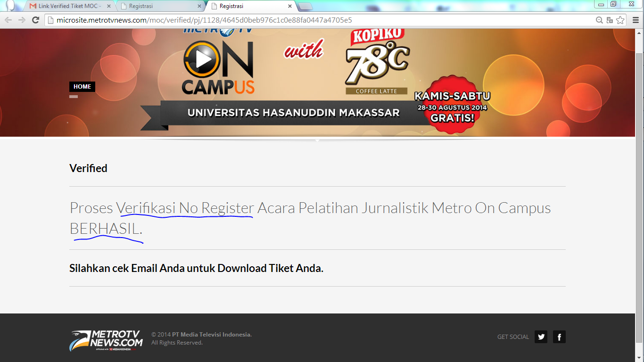
Task: Click PT Media Televisi Indonesia link
Action: (211, 335)
